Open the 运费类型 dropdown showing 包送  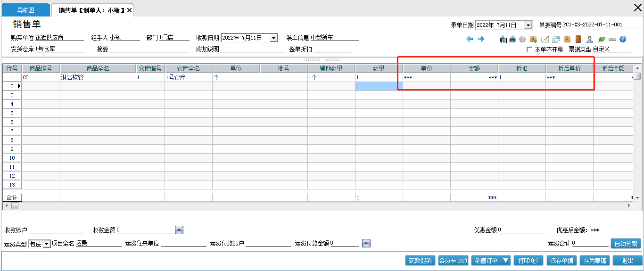(x=47, y=244)
